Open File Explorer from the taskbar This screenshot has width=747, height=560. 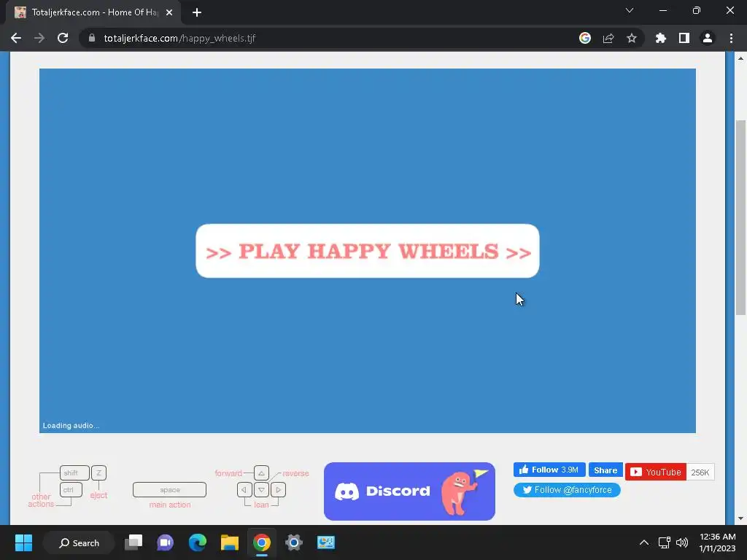click(230, 542)
